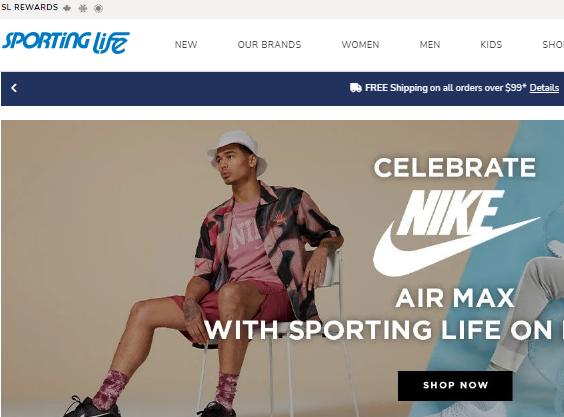Open the KIDS menu

[x=491, y=45]
